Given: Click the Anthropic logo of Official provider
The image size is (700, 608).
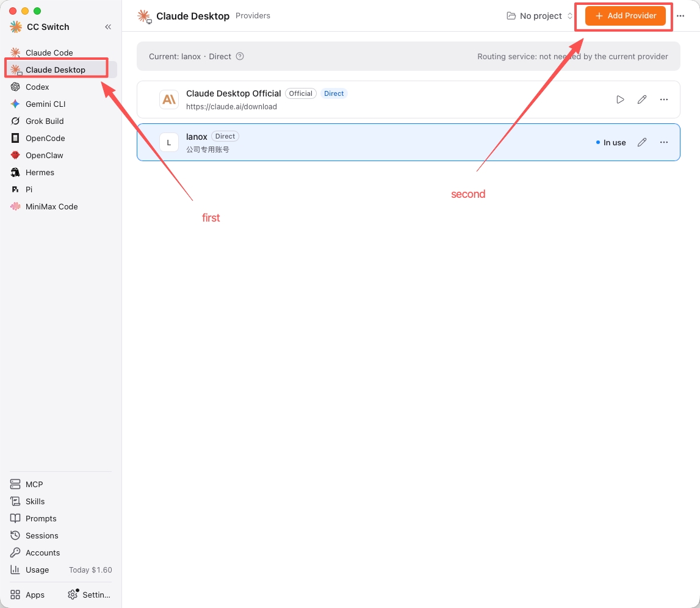Looking at the screenshot, I should pyautogui.click(x=169, y=100).
